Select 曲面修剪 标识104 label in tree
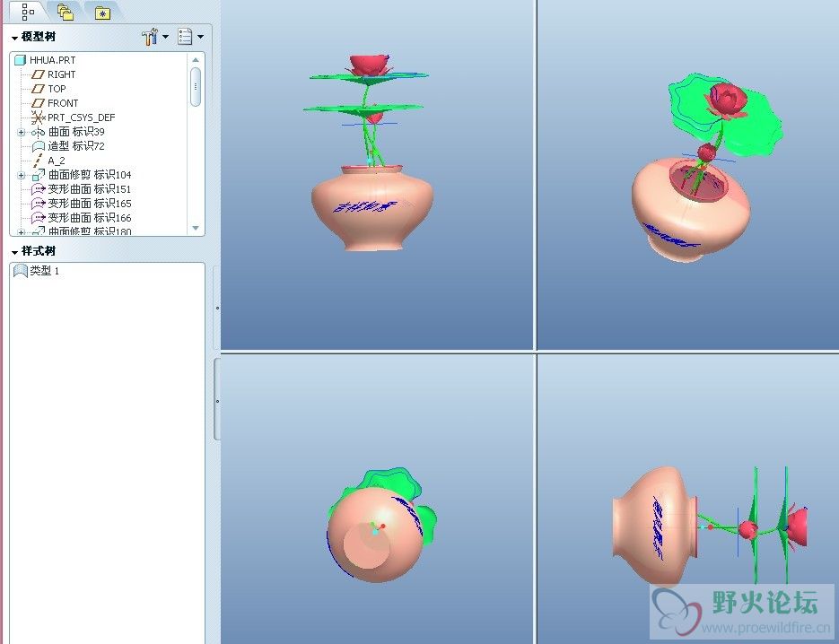The image size is (839, 644). tap(90, 175)
